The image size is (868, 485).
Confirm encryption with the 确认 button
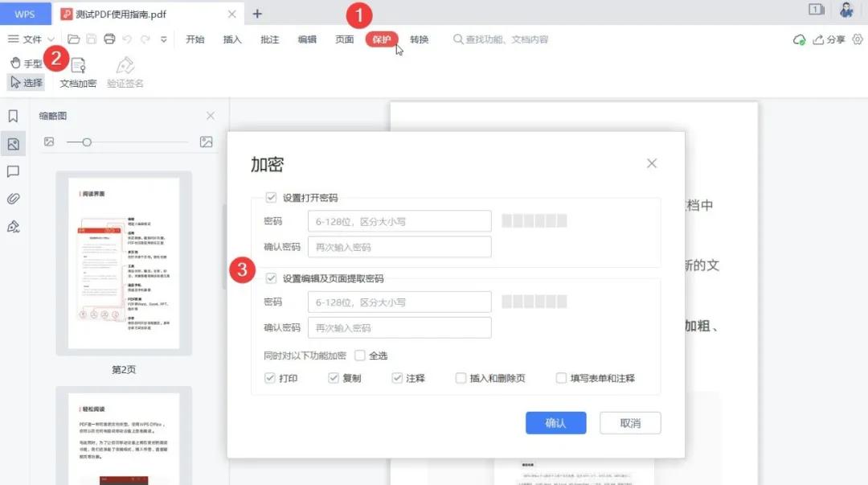(x=555, y=422)
